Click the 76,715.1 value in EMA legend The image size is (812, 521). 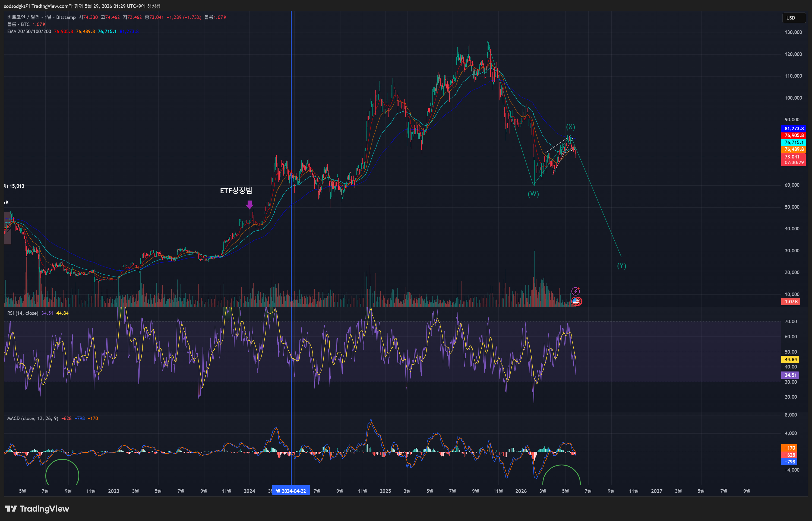[x=107, y=31]
